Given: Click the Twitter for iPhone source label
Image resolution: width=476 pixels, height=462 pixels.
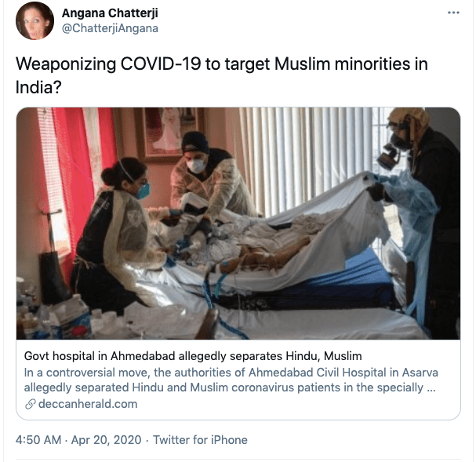Looking at the screenshot, I should [200, 440].
